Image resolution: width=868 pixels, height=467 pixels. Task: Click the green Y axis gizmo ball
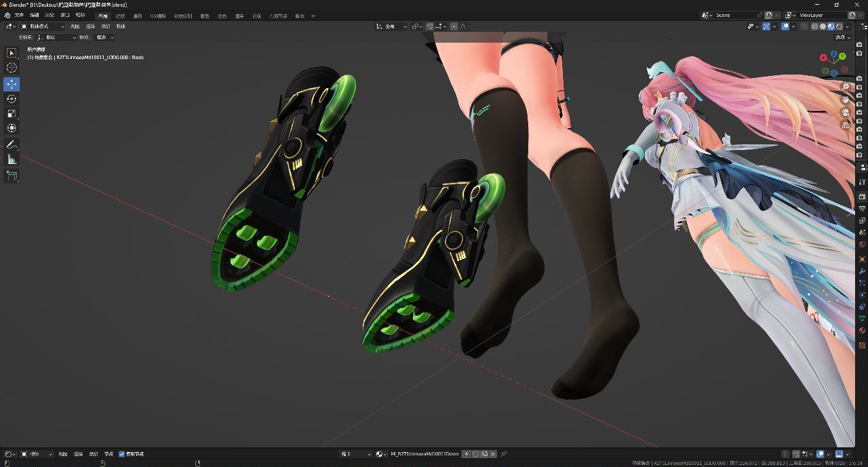pos(843,56)
